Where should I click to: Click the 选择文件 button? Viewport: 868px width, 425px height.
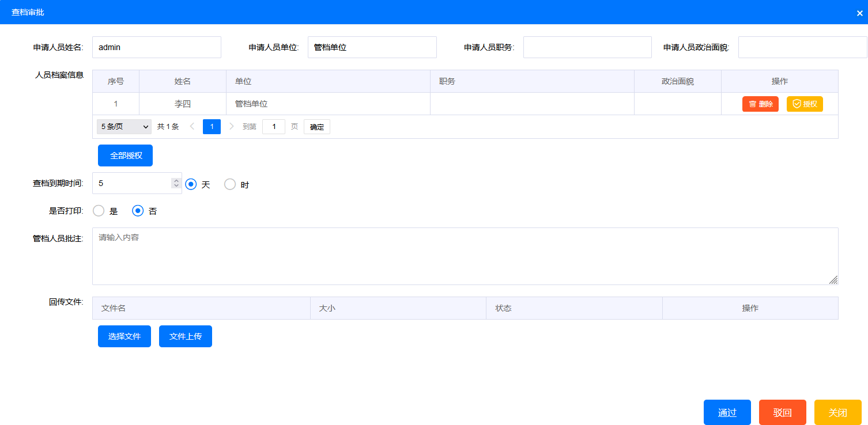124,336
